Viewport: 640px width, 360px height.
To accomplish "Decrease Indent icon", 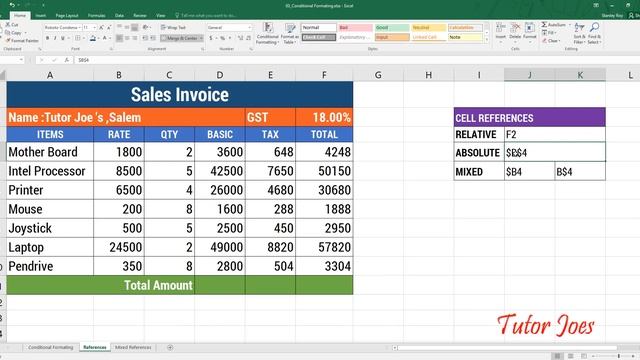I will [145, 38].
